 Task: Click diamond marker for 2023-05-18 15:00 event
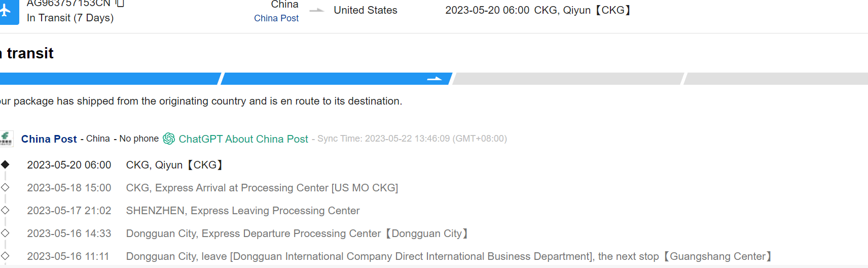pos(5,187)
